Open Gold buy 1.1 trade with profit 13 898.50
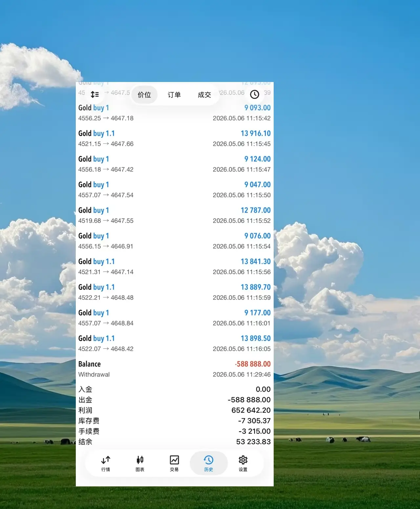The width and height of the screenshot is (420, 509). coord(175,343)
